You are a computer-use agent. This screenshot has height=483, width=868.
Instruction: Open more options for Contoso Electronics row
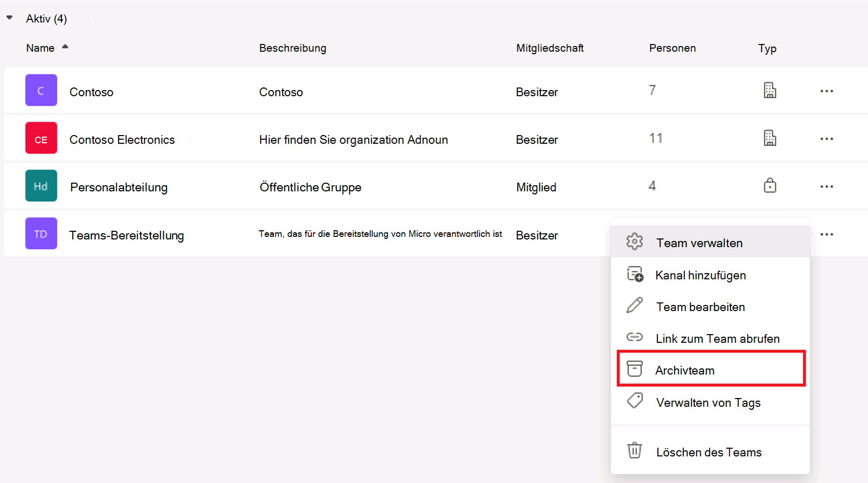827,139
